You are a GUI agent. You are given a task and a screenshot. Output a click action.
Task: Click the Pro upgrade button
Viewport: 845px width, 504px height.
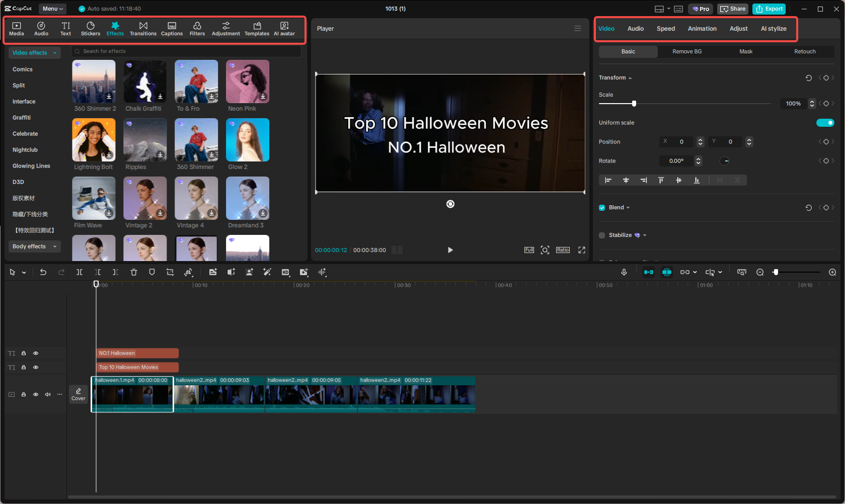[701, 9]
